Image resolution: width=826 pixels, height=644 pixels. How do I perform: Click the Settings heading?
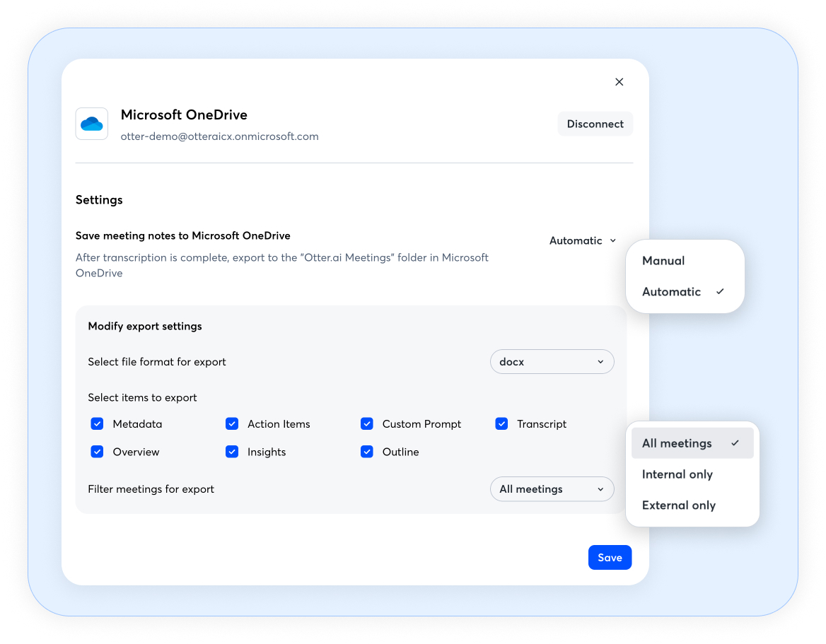pyautogui.click(x=99, y=199)
